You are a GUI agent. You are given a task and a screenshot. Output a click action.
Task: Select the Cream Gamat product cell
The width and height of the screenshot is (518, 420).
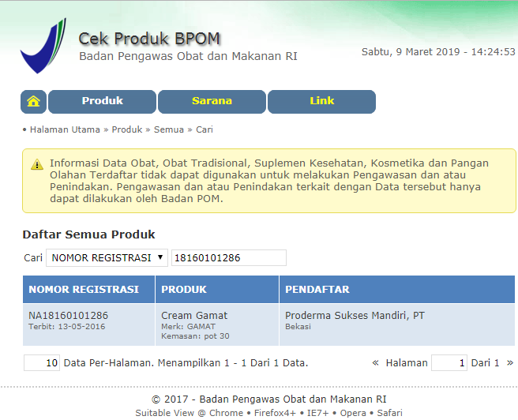pos(217,325)
